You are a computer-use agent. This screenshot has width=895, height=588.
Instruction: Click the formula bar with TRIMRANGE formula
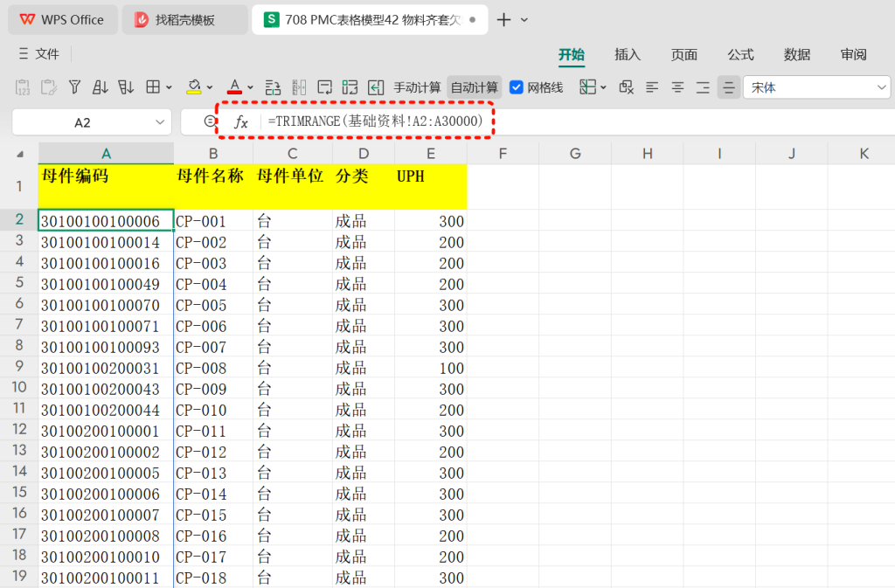point(577,121)
